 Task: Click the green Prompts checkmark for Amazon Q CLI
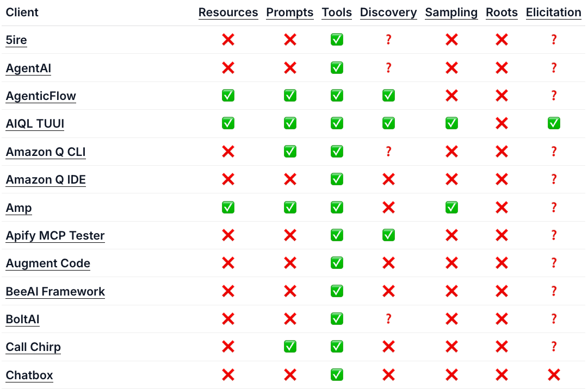click(x=290, y=151)
